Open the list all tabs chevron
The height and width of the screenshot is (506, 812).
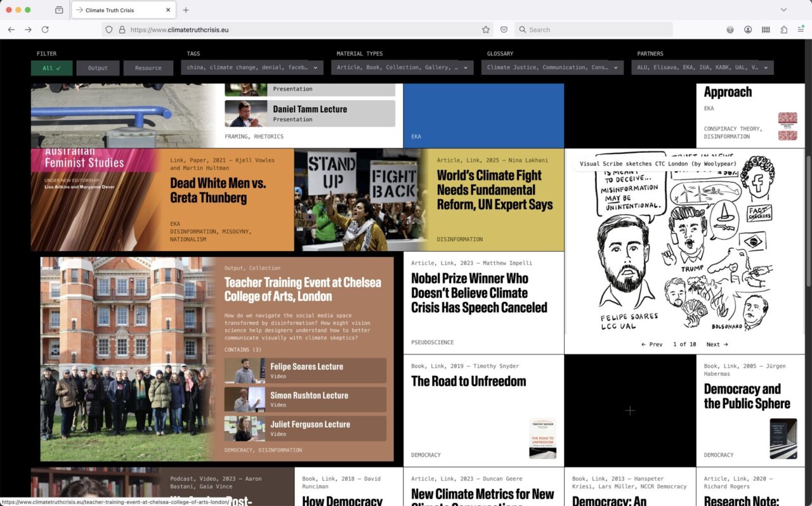tap(783, 10)
